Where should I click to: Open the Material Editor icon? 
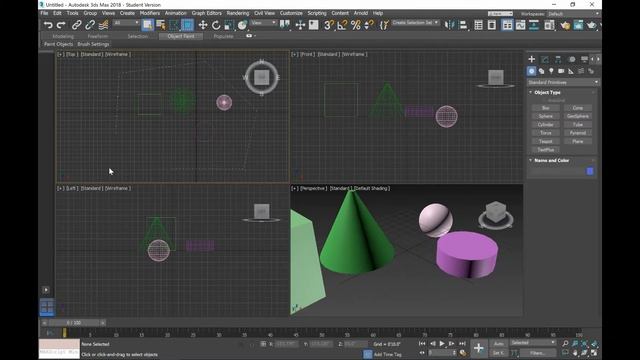[x=549, y=25]
